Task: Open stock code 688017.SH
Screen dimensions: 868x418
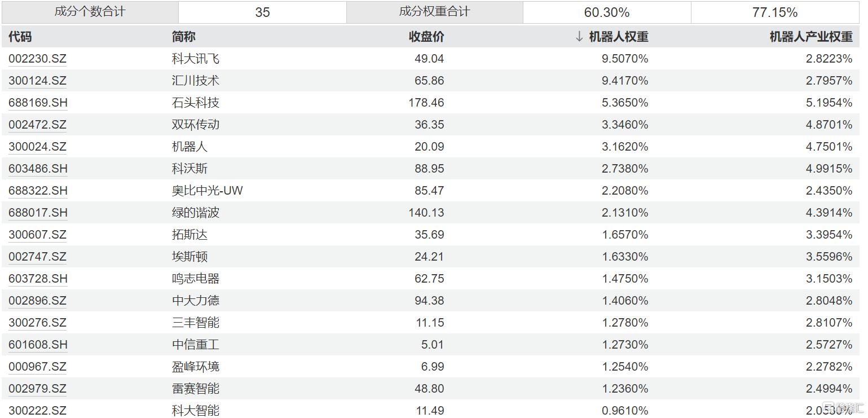Action: (x=38, y=213)
